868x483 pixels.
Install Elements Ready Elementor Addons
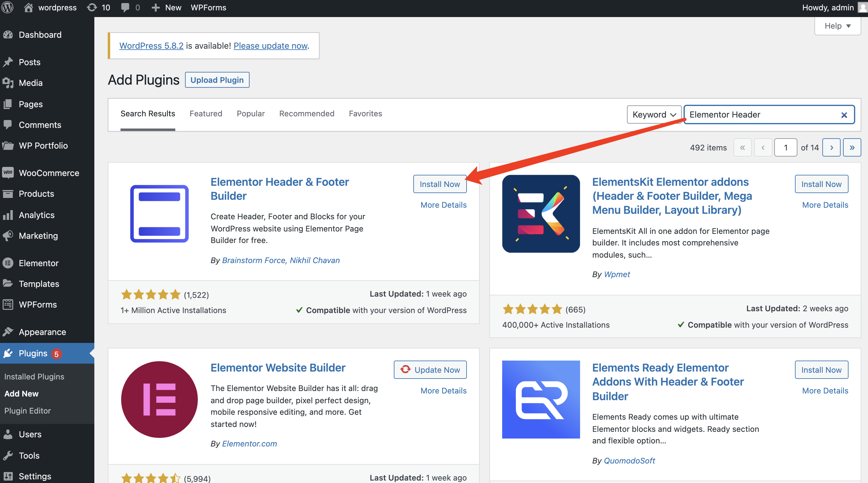(x=821, y=370)
